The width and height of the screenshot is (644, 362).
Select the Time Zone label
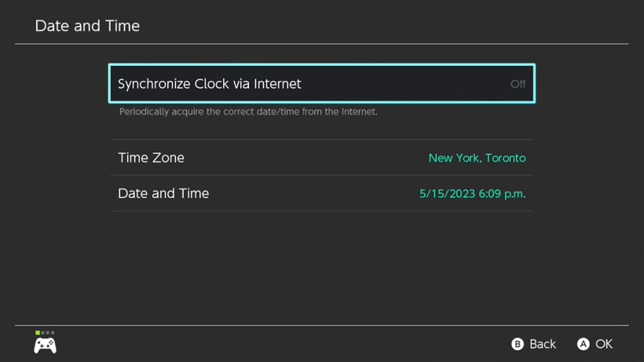pos(151,158)
